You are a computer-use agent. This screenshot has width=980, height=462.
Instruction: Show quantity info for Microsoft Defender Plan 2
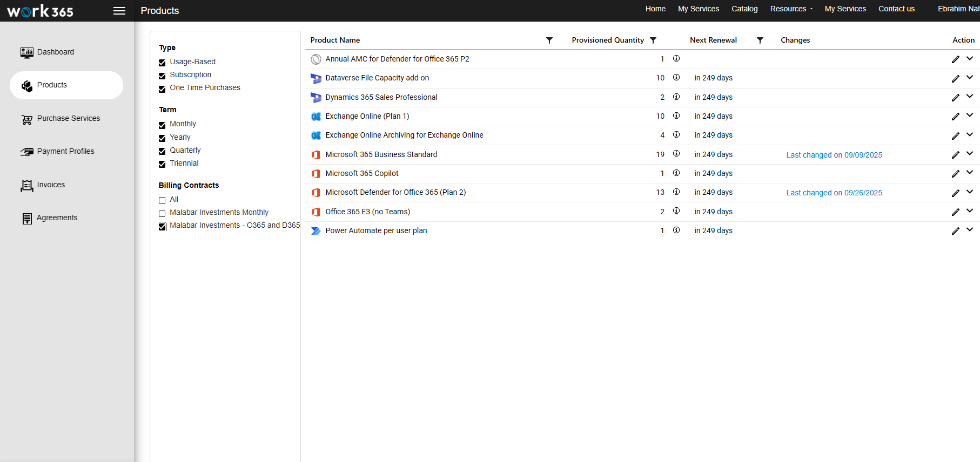[676, 192]
